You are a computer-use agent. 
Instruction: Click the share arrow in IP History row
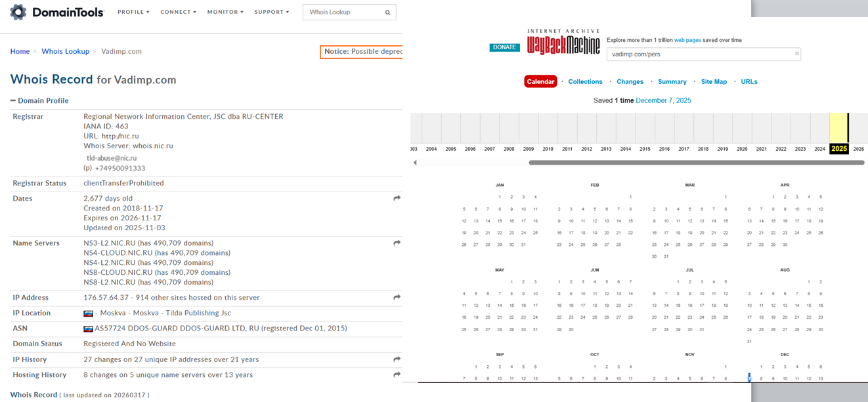397,359
